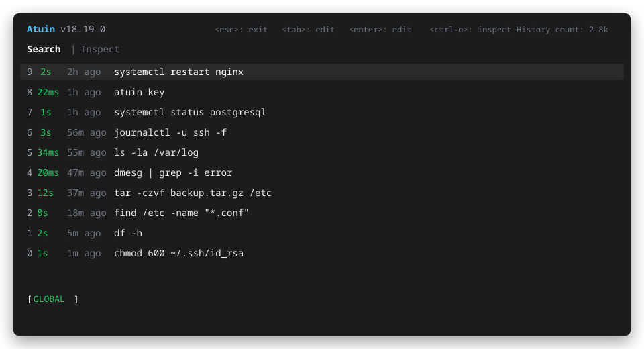Image resolution: width=644 pixels, height=349 pixels.
Task: Click the 5m ago timestamp
Action: tap(84, 233)
